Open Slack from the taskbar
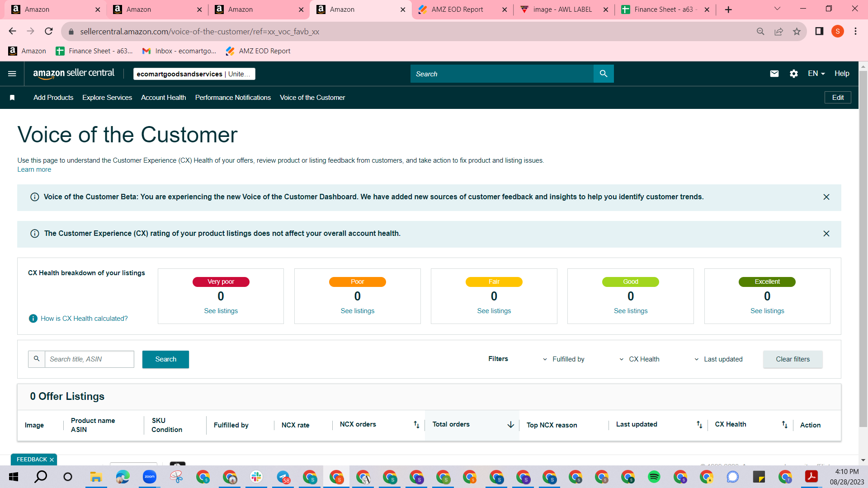This screenshot has width=868, height=488. [256, 477]
